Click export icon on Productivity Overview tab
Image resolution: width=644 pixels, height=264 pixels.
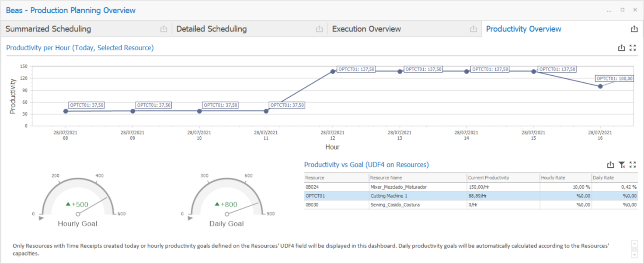(634, 29)
